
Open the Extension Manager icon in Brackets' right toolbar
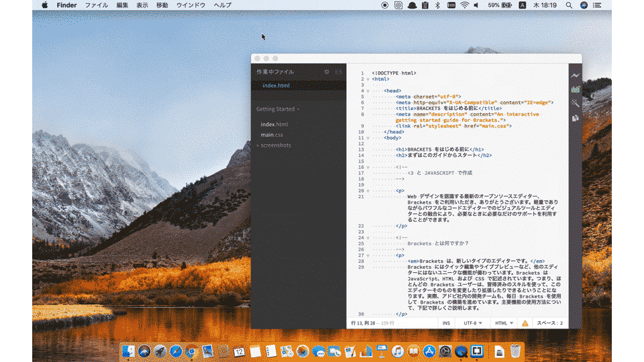575,89
